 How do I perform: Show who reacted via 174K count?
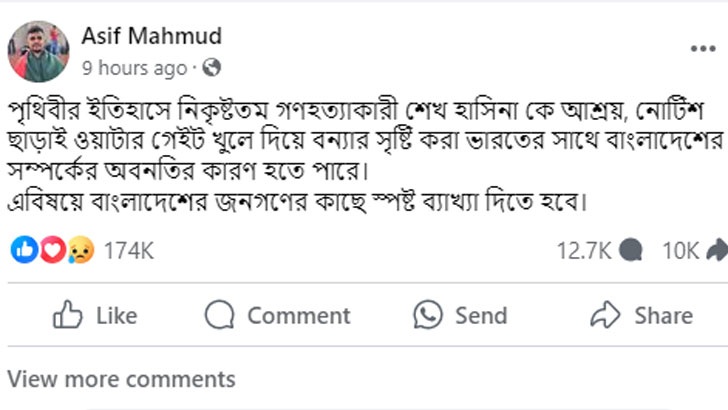coord(129,251)
